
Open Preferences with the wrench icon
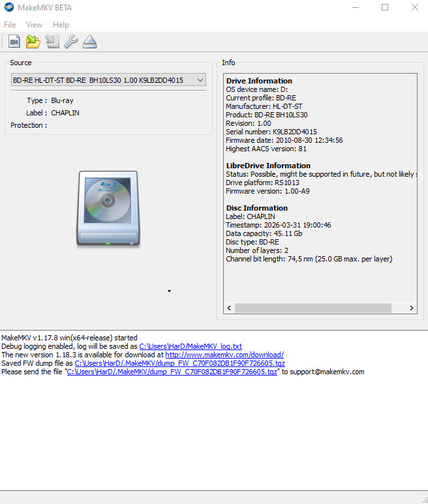[x=70, y=42]
